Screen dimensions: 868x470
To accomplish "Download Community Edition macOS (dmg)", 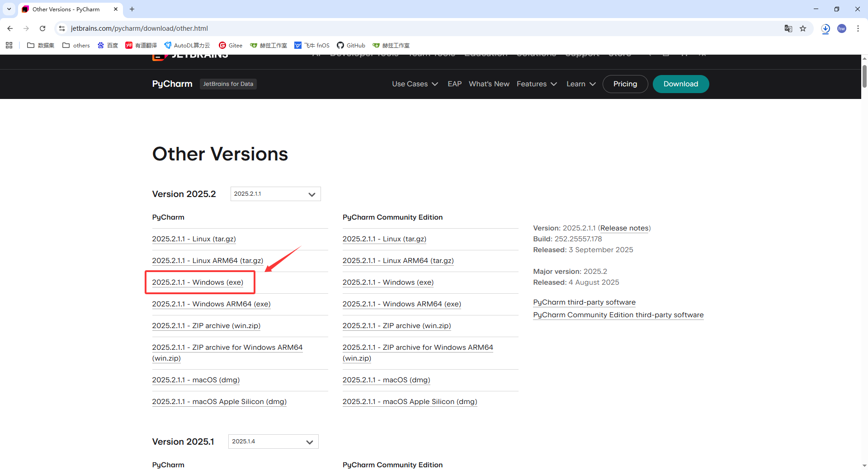I will pyautogui.click(x=386, y=380).
